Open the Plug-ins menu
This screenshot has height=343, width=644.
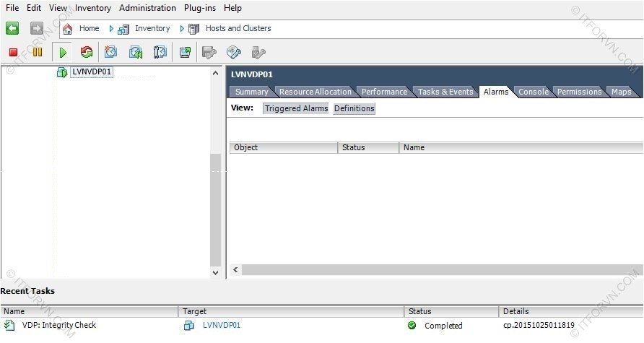pos(199,8)
